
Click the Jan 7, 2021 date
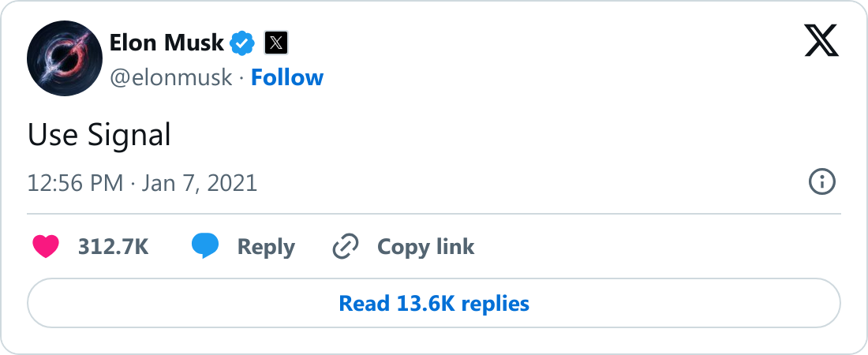point(200,183)
